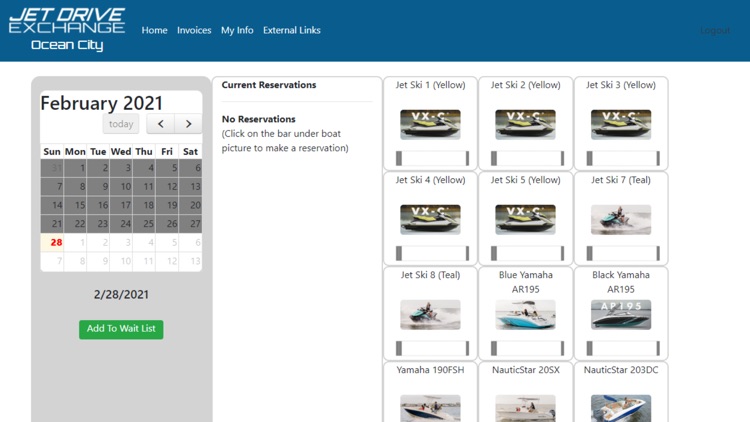Open the Home menu item
Viewport: 750px width, 422px height.
click(154, 30)
